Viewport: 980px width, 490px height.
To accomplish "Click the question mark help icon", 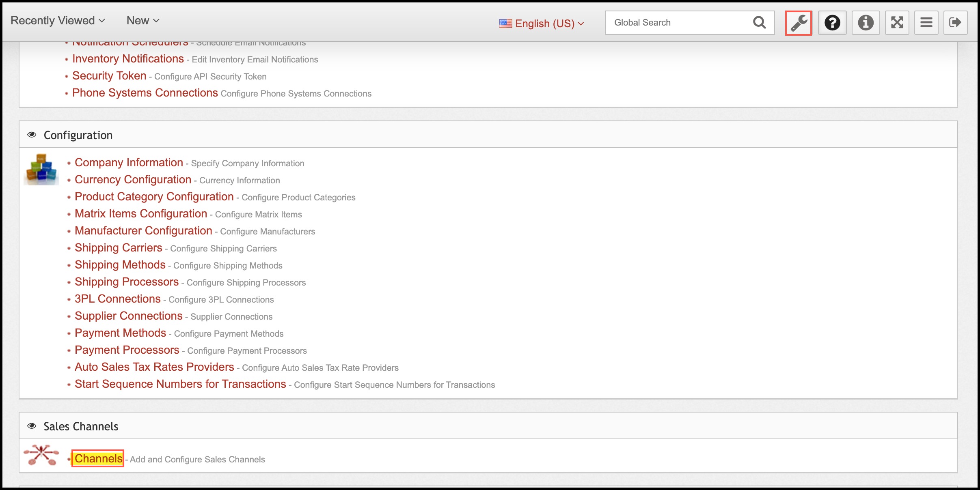I will [832, 23].
